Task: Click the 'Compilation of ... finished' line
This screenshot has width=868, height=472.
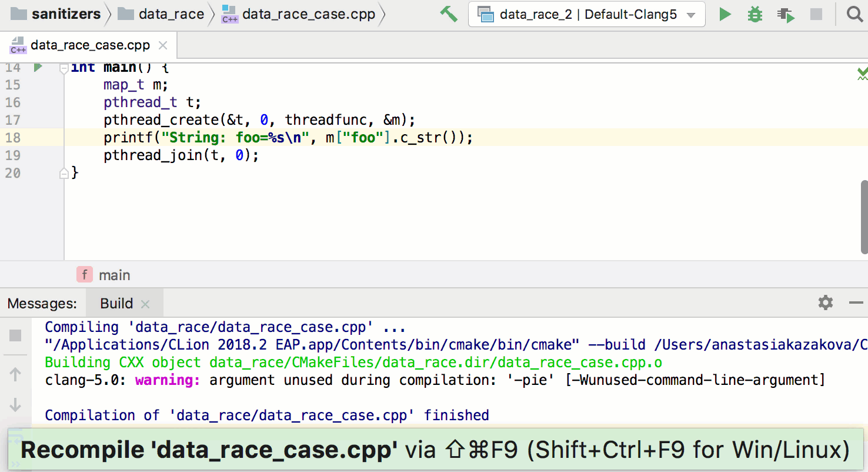Action: point(267,416)
